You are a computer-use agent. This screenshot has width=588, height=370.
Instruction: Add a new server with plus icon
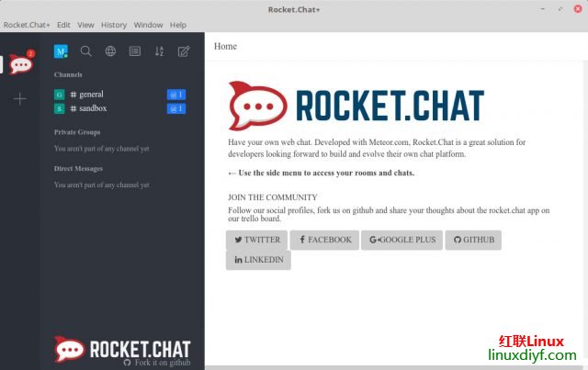(19, 99)
